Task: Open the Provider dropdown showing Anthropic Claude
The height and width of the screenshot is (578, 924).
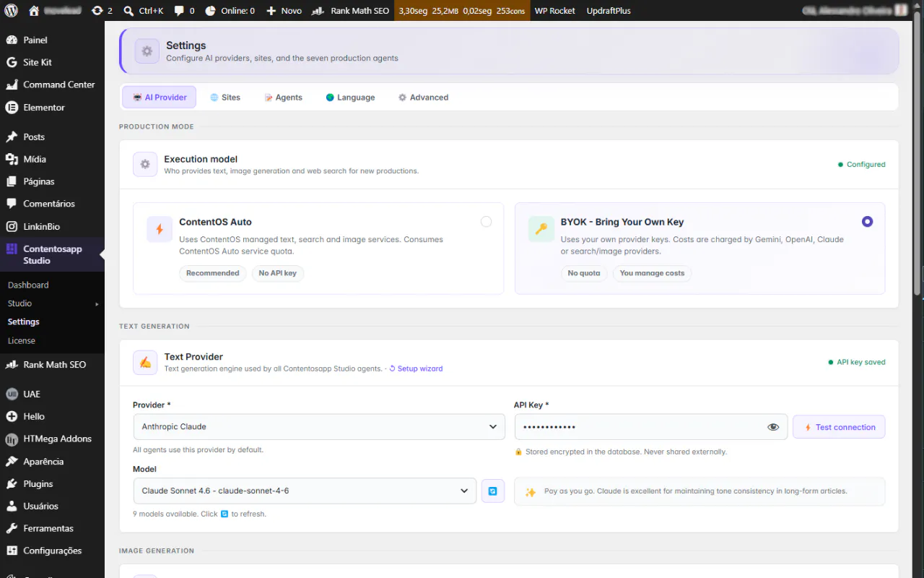Action: click(x=319, y=427)
